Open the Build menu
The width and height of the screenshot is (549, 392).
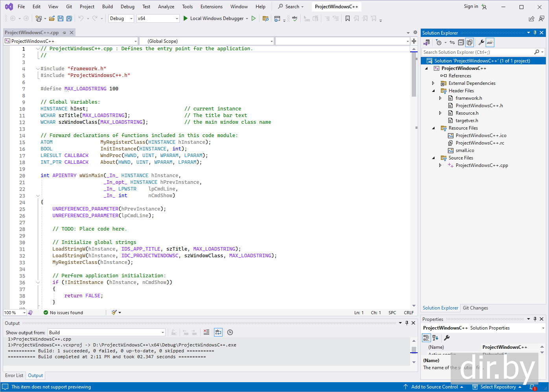tap(107, 7)
